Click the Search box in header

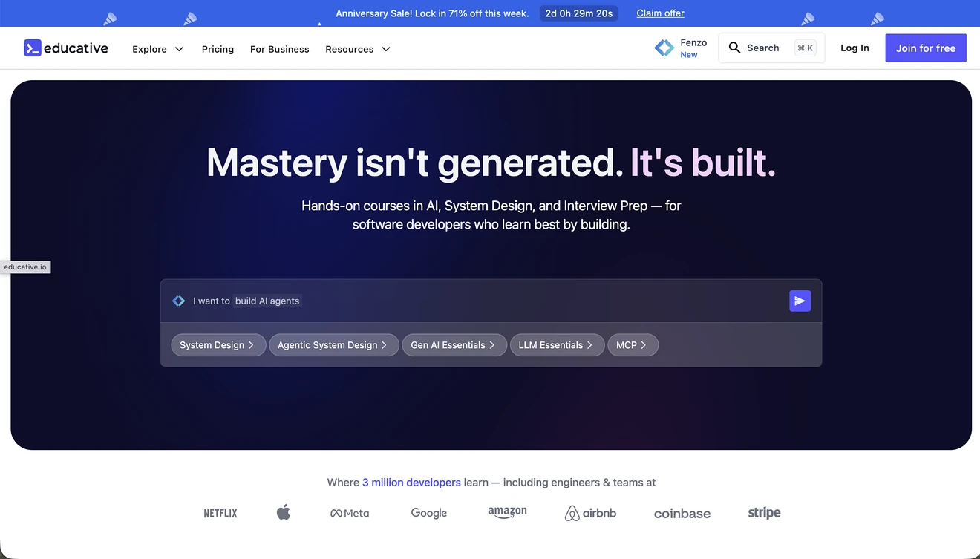click(771, 48)
